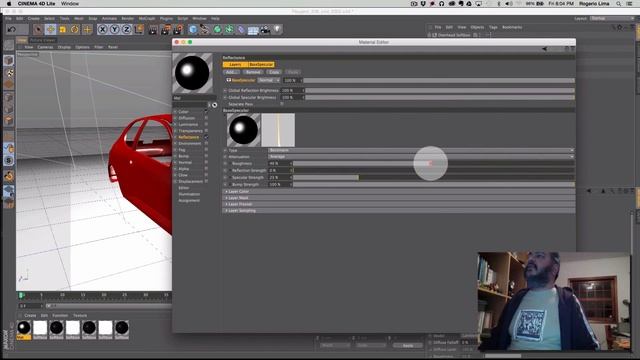Open the Render menu
The width and height of the screenshot is (640, 360).
pos(128,19)
